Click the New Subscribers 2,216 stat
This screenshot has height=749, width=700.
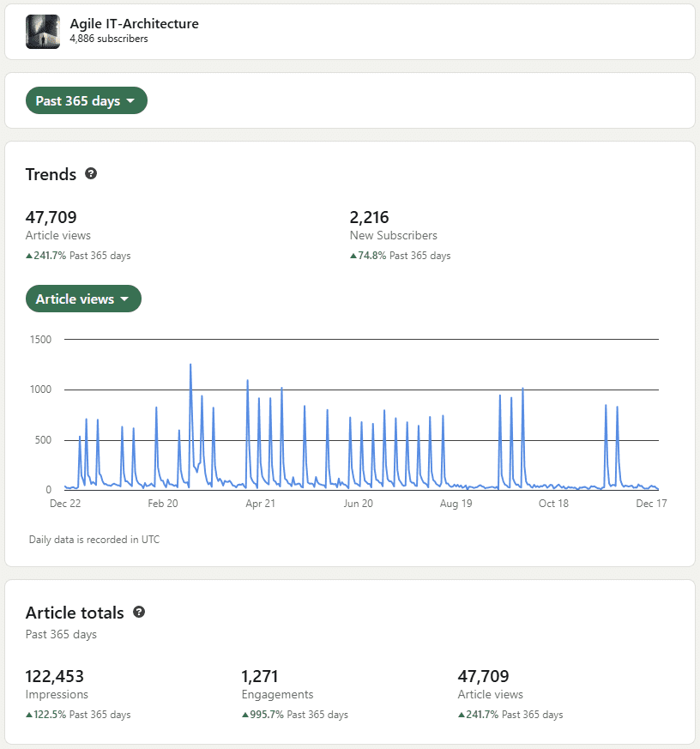click(x=369, y=217)
